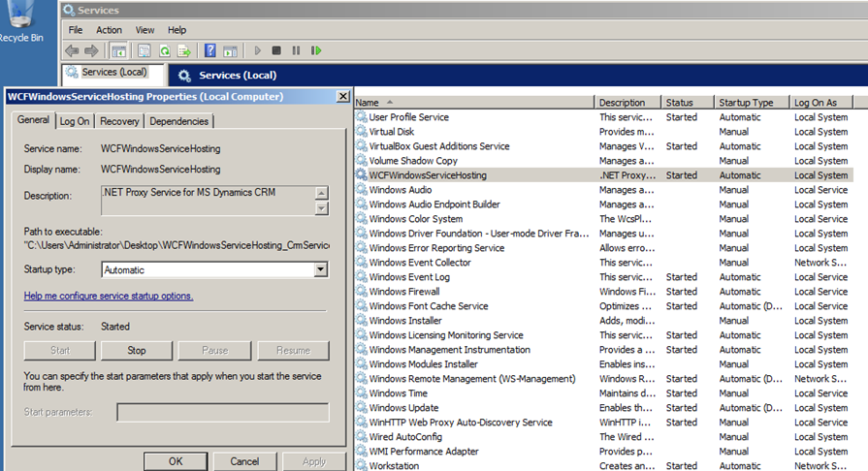Click the Stop Service toolbar icon
This screenshot has width=868, height=471.
tap(276, 50)
